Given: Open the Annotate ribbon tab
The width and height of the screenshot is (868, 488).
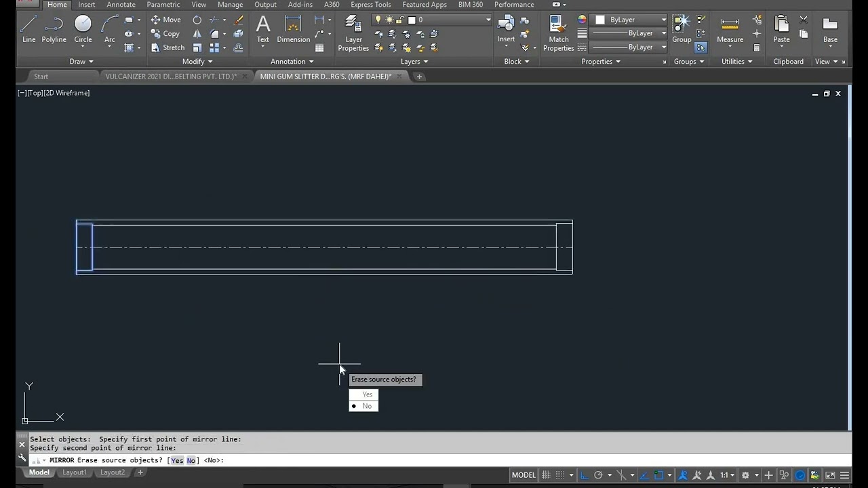Looking at the screenshot, I should [121, 5].
